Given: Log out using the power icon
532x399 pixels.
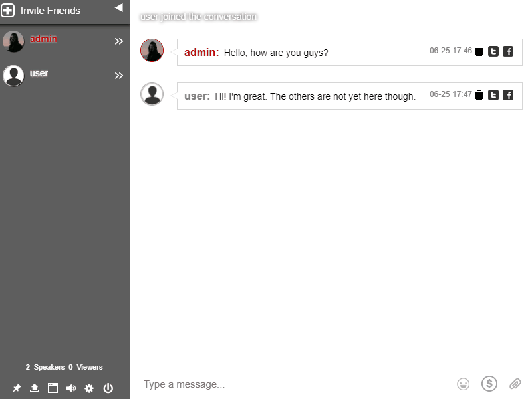Looking at the screenshot, I should 108,388.
